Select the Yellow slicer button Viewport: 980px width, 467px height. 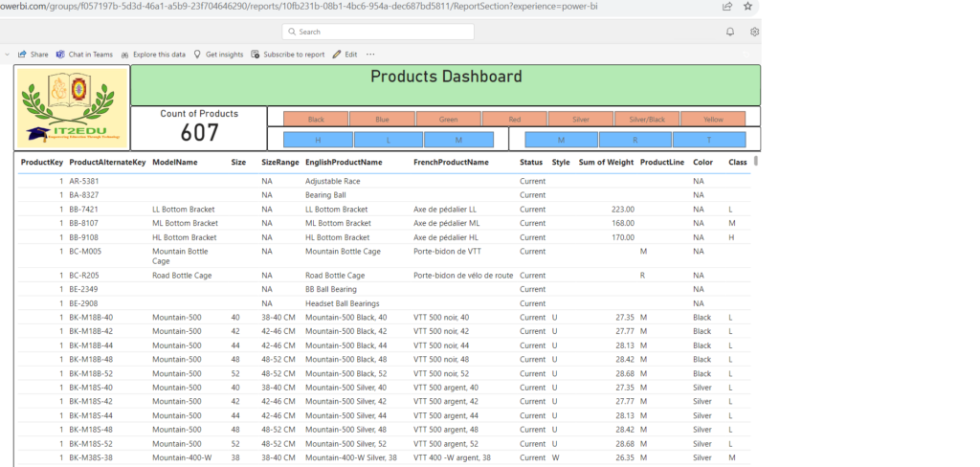pos(713,120)
